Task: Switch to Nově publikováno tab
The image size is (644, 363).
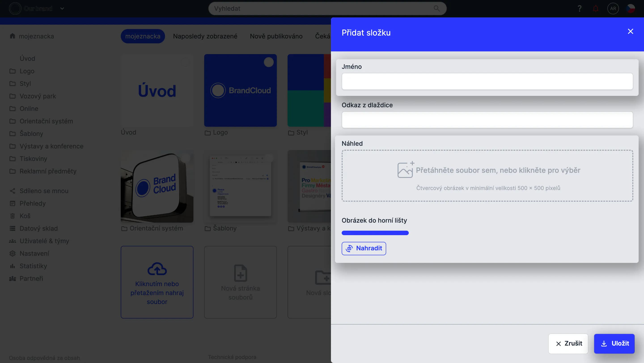Action: [x=276, y=36]
